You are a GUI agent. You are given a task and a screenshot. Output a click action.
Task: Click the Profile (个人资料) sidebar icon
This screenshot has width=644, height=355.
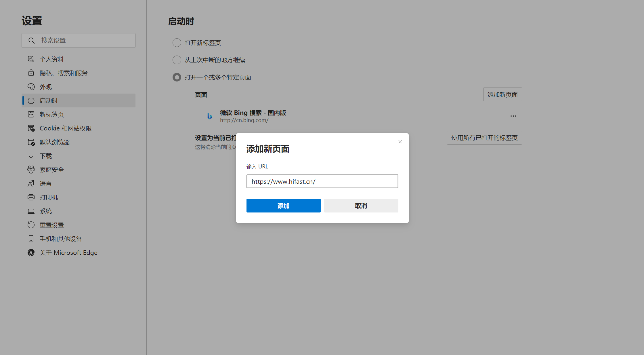click(31, 59)
